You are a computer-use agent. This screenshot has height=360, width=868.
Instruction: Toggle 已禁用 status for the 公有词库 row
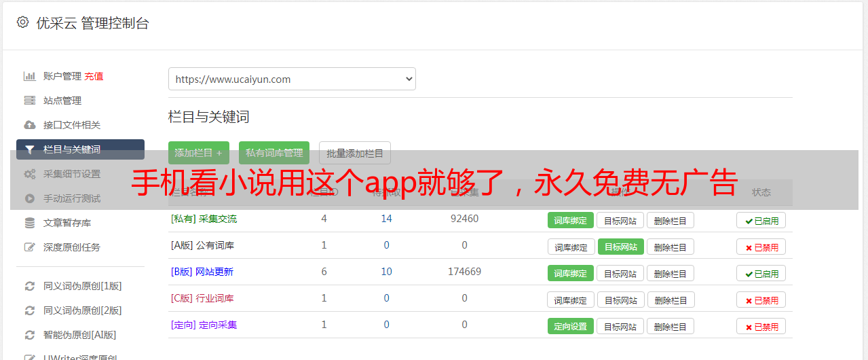click(x=761, y=247)
